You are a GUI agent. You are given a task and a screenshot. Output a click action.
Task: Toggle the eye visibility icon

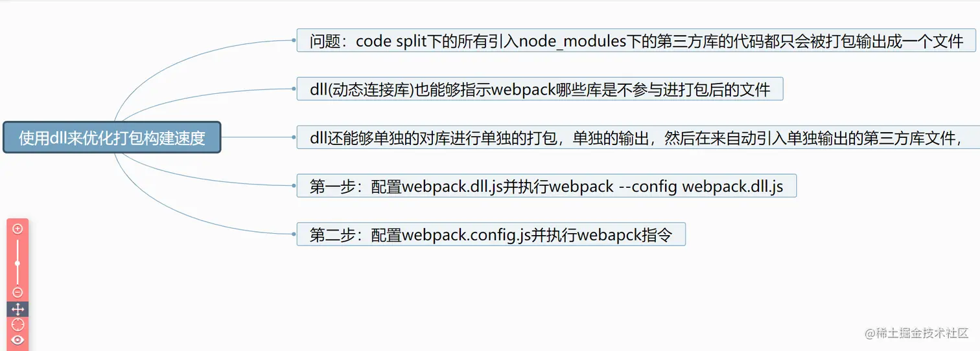click(17, 340)
